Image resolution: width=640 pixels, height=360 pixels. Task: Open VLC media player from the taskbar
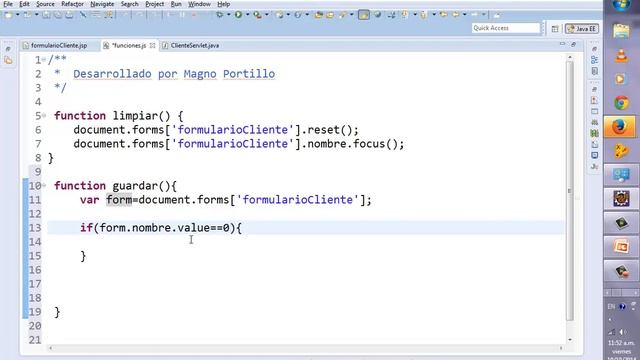pyautogui.click(x=621, y=56)
